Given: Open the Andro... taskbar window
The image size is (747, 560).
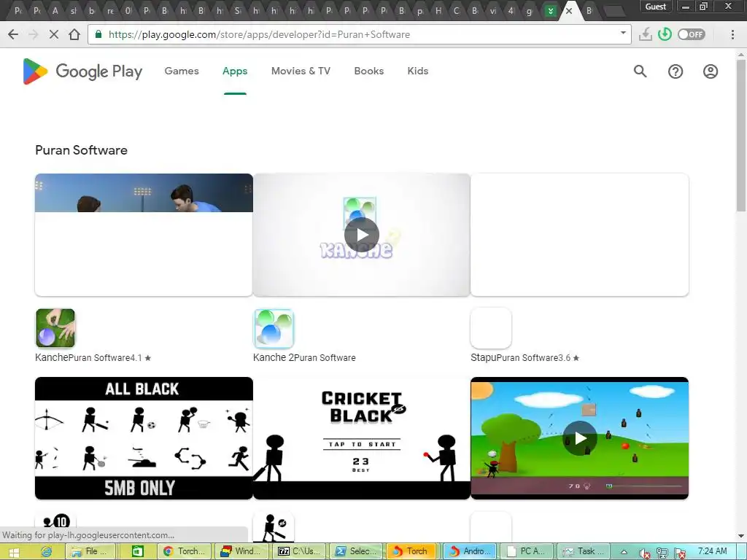Looking at the screenshot, I should [x=469, y=551].
